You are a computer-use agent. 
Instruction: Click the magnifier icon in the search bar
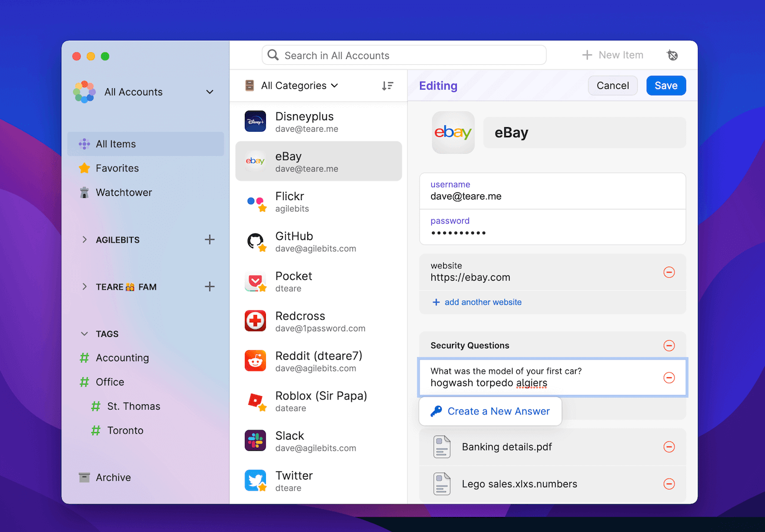[x=273, y=55]
